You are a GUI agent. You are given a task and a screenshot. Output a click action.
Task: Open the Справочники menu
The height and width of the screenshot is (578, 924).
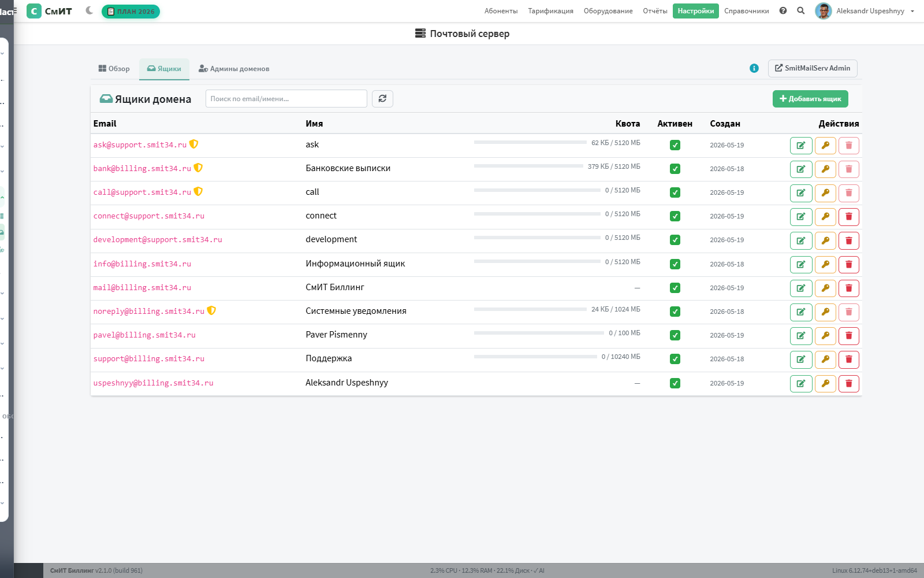click(x=746, y=11)
